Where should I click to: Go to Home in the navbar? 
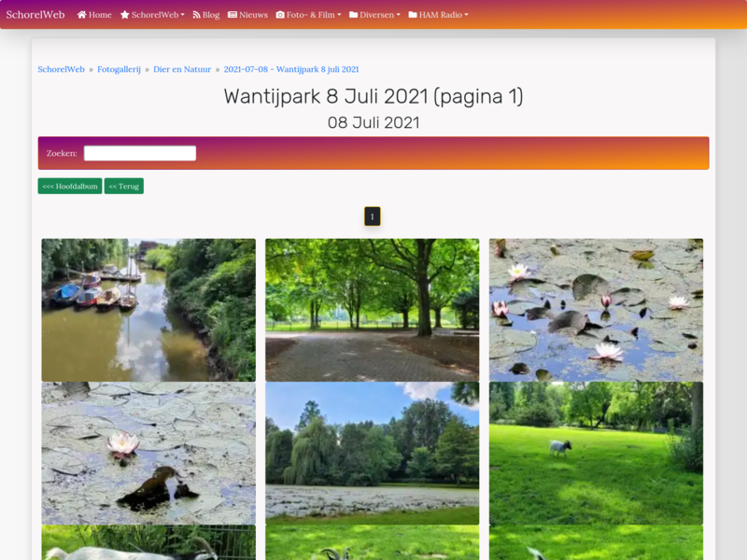[x=94, y=15]
